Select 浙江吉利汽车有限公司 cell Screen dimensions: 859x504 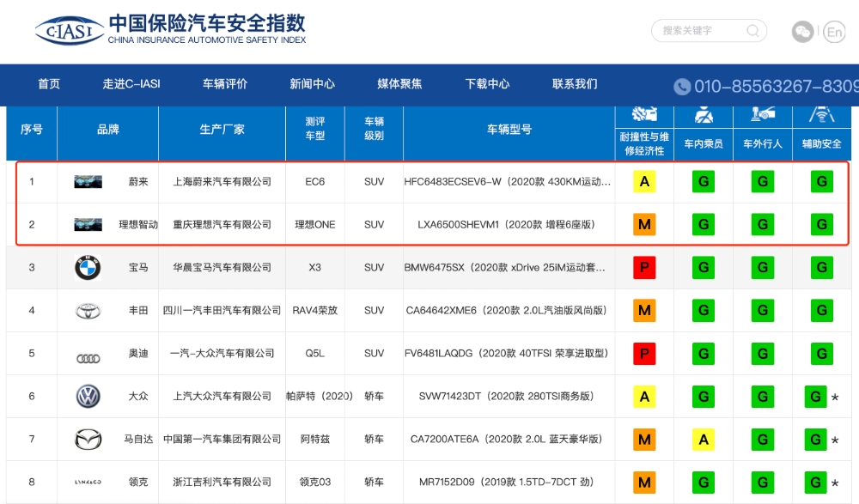pyautogui.click(x=222, y=483)
